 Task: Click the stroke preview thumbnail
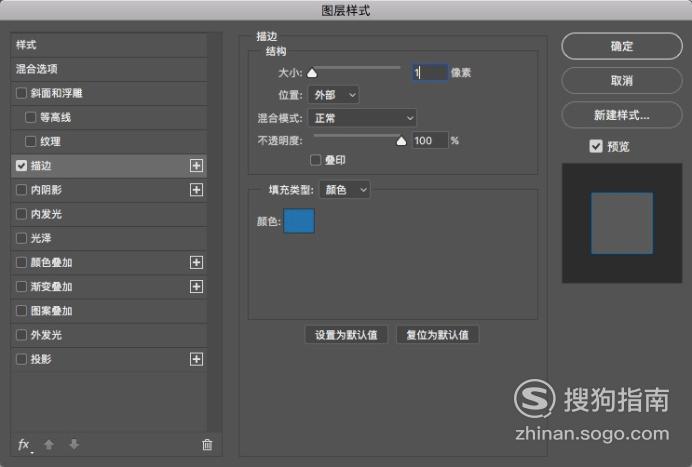[x=622, y=223]
